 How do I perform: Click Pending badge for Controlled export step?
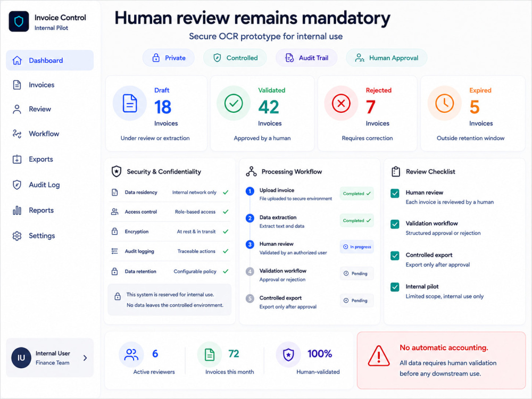(x=356, y=301)
